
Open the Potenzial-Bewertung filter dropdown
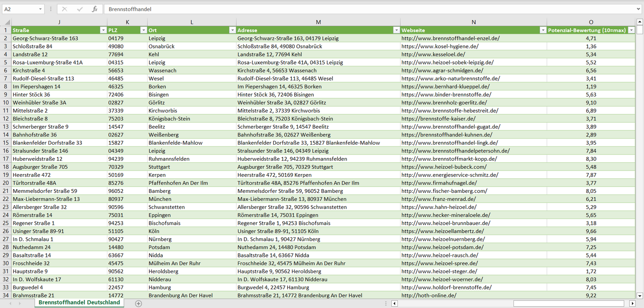631,30
